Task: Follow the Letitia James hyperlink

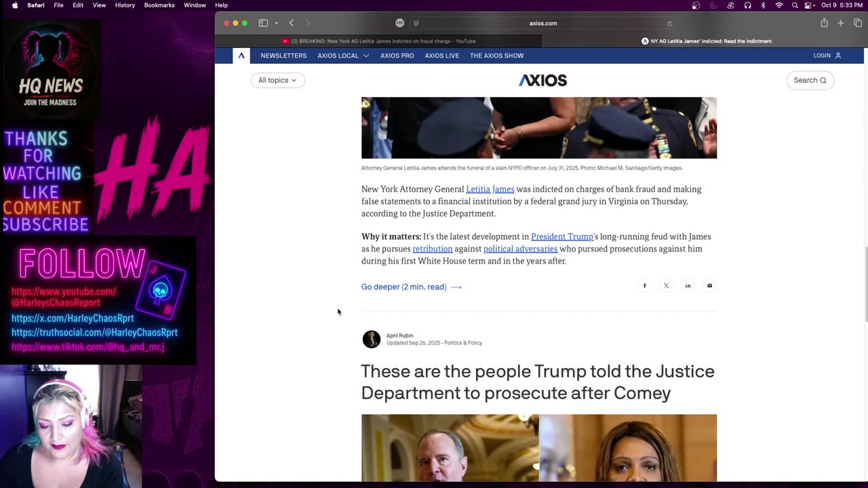Action: [490, 189]
